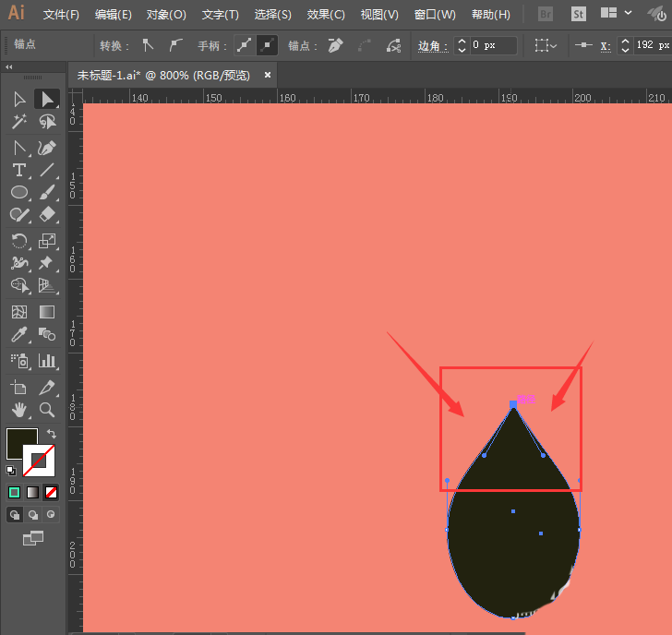Image resolution: width=672 pixels, height=635 pixels.
Task: Select the Direct Selection tool
Action: coord(47,99)
